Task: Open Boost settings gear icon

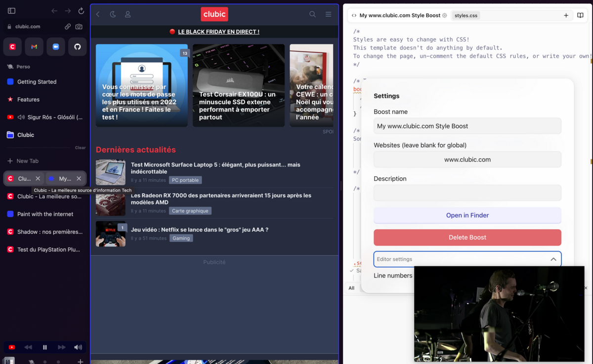Action: coord(445,15)
